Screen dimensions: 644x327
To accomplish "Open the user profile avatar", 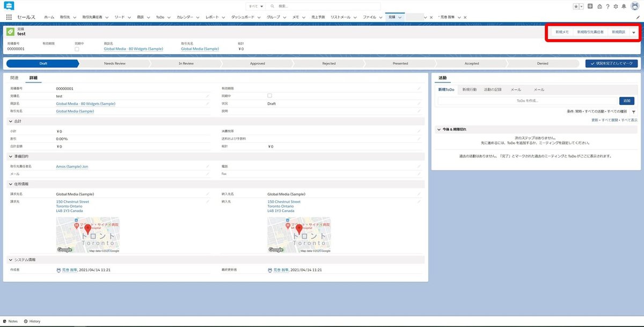I will pos(634,6).
